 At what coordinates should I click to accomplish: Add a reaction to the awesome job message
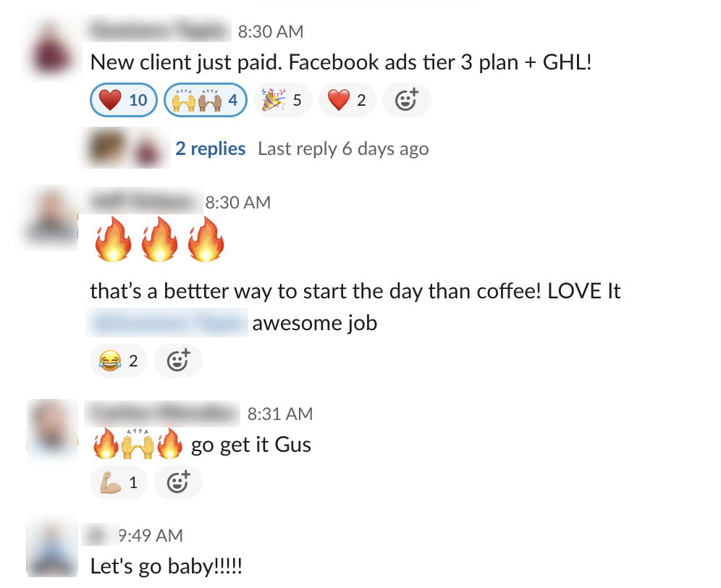[x=177, y=360]
